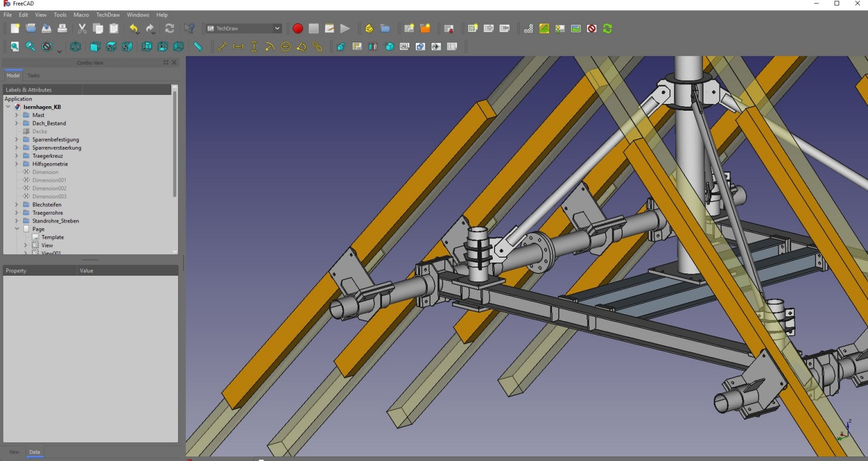Switch to the isometric view cube icon

[75, 47]
